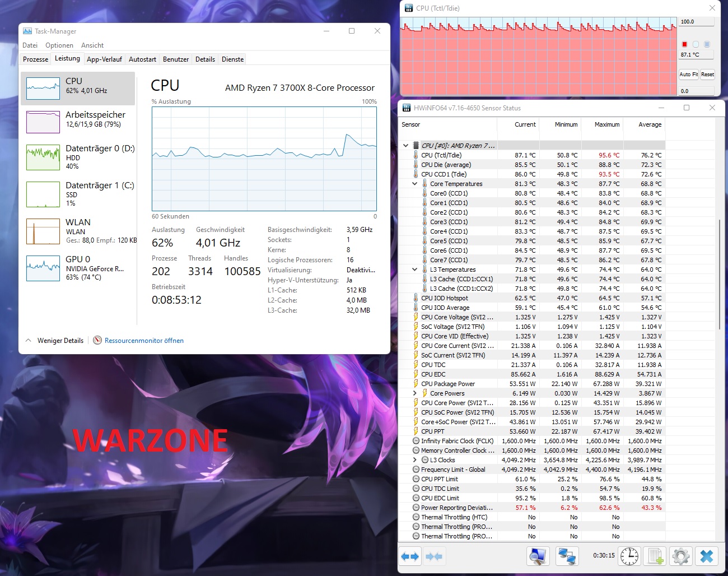The width and height of the screenshot is (728, 576).
Task: Select CPU EDC Limit sensor row
Action: (532, 498)
